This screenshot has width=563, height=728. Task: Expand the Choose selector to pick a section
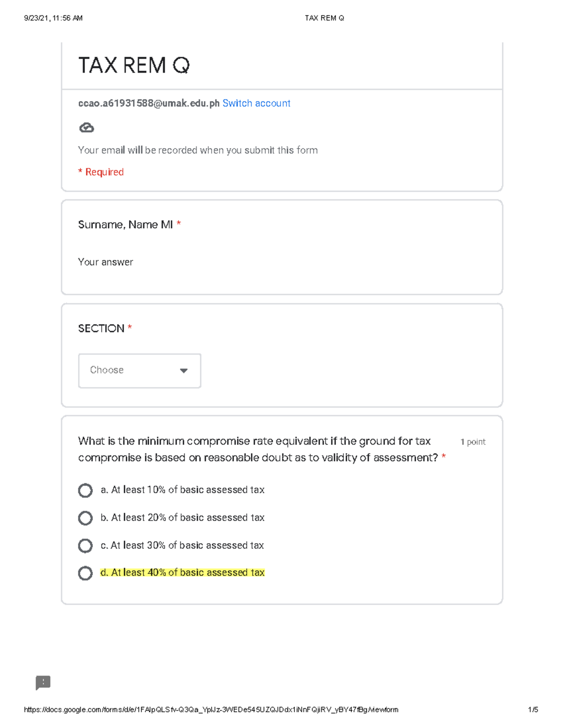coord(139,371)
